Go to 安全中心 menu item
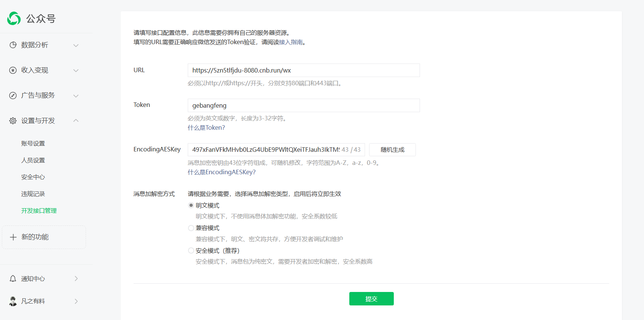The width and height of the screenshot is (644, 320). tap(33, 177)
